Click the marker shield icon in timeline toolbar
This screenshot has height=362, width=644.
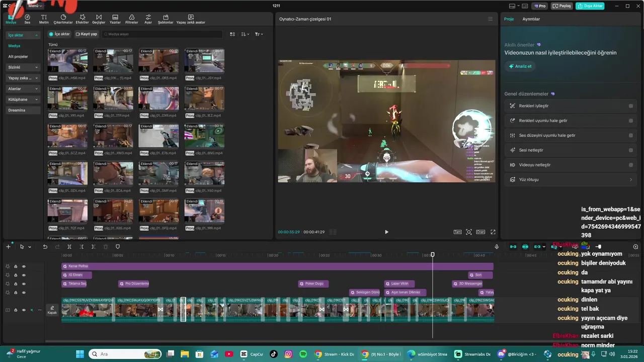pyautogui.click(x=118, y=247)
